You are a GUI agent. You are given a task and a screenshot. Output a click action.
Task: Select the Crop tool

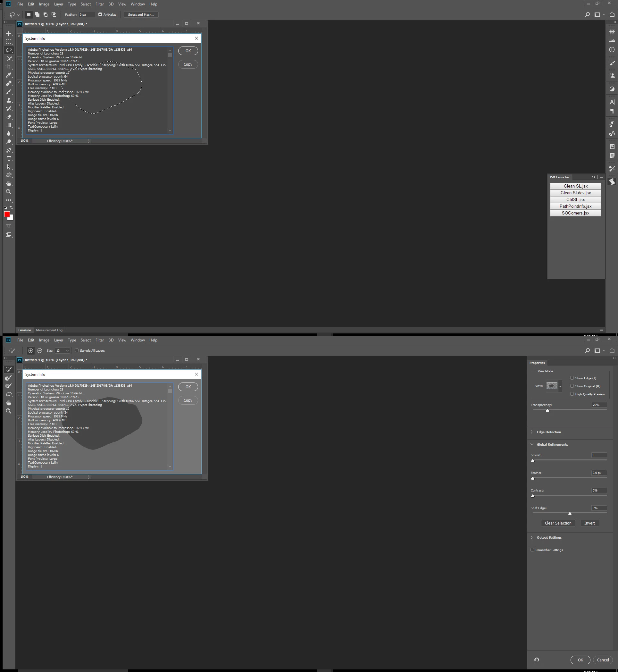coord(9,67)
